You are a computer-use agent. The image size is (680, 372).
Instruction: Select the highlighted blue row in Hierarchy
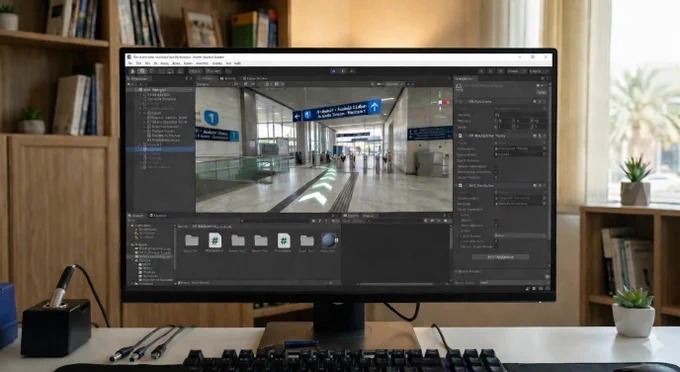click(160, 149)
